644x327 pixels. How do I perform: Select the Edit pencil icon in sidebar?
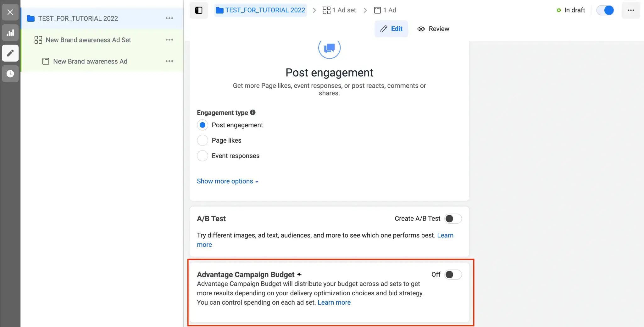10,53
